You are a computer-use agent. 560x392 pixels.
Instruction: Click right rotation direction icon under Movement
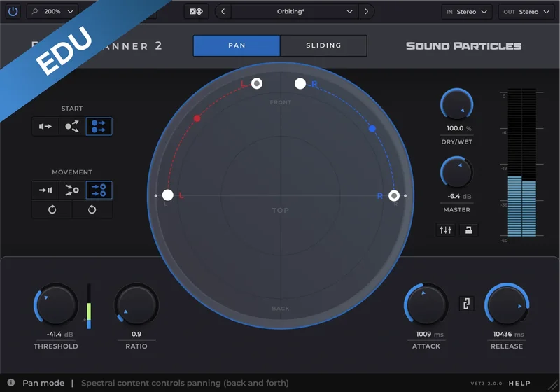coord(92,209)
